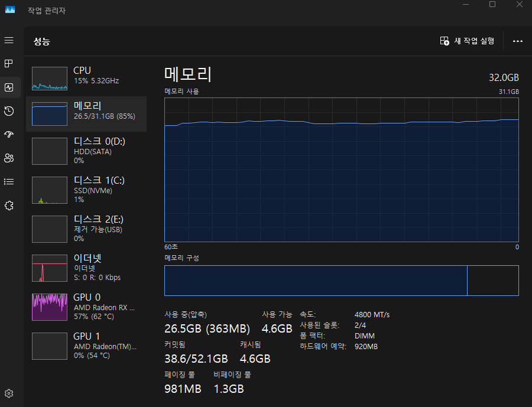Click the free segment of memory composition bar
Image resolution: width=532 pixels, height=407 pixels.
493,281
